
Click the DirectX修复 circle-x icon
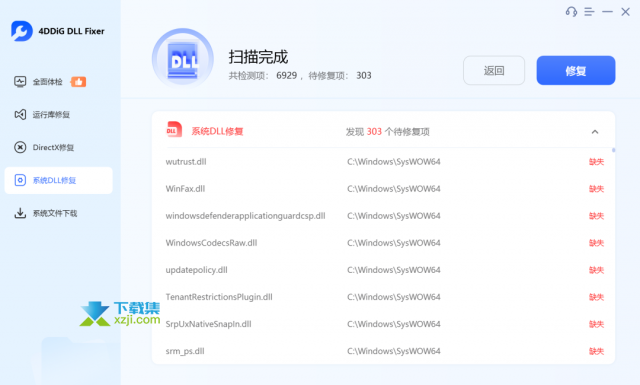pyautogui.click(x=20, y=147)
